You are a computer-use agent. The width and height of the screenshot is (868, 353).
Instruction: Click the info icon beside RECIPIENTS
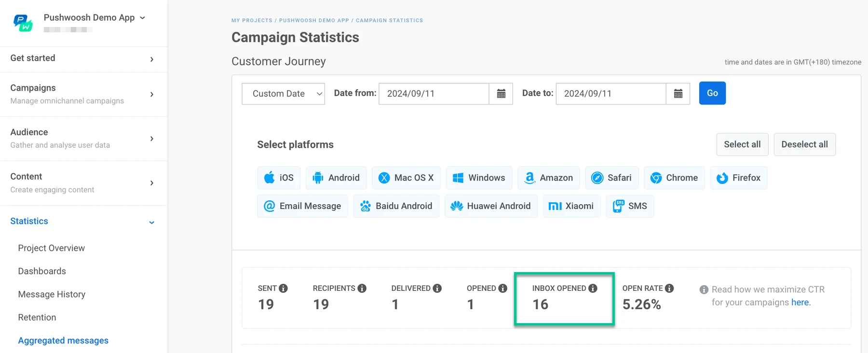362,288
